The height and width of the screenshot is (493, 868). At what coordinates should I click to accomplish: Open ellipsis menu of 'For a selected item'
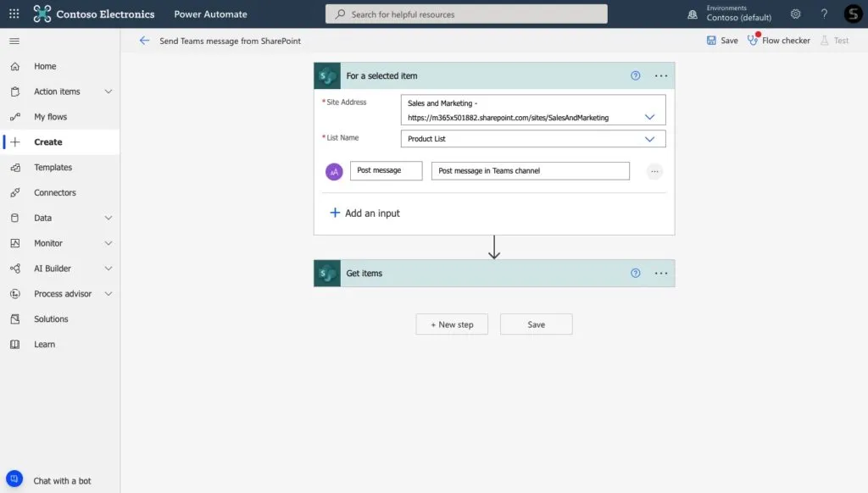(x=661, y=75)
